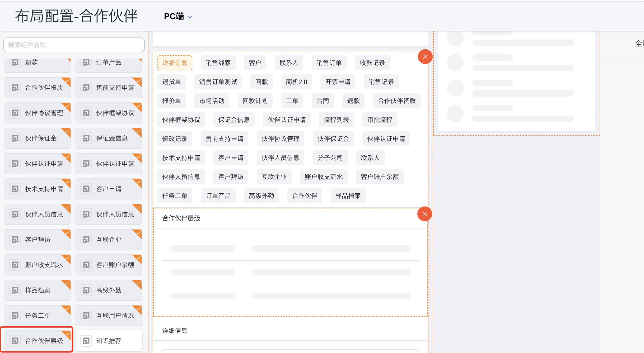The width and height of the screenshot is (644, 353).
Task: Select the 任务工单 tab in canvas
Action: point(175,196)
